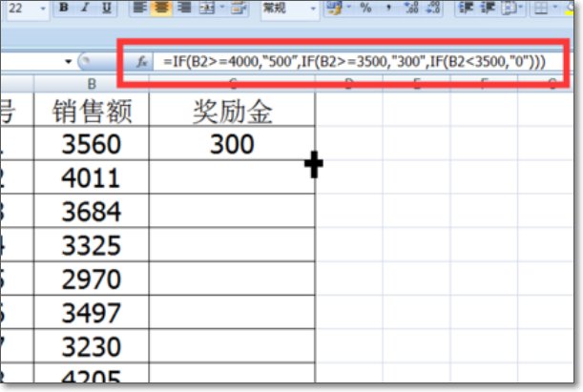Increase cell indent
This screenshot has height=392, width=583.
[488, 8]
